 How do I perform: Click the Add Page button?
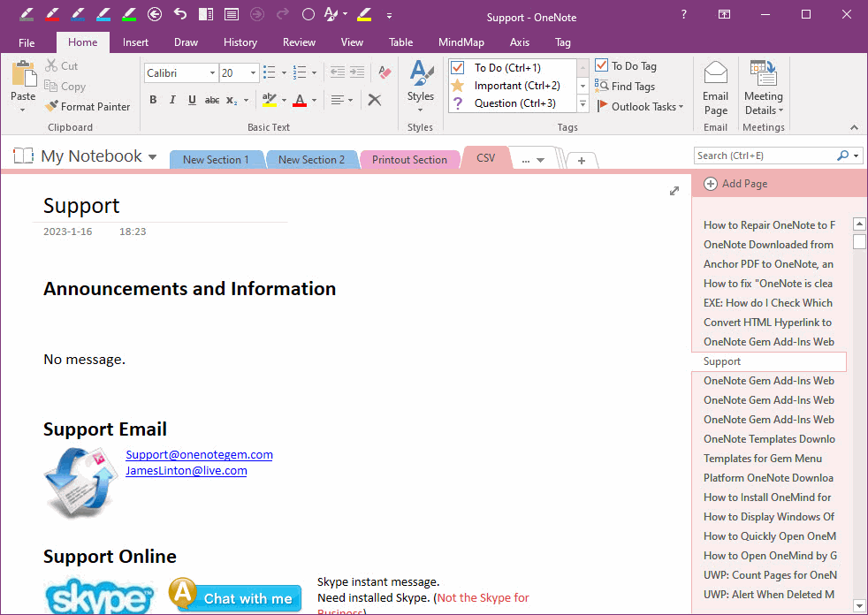click(x=736, y=183)
